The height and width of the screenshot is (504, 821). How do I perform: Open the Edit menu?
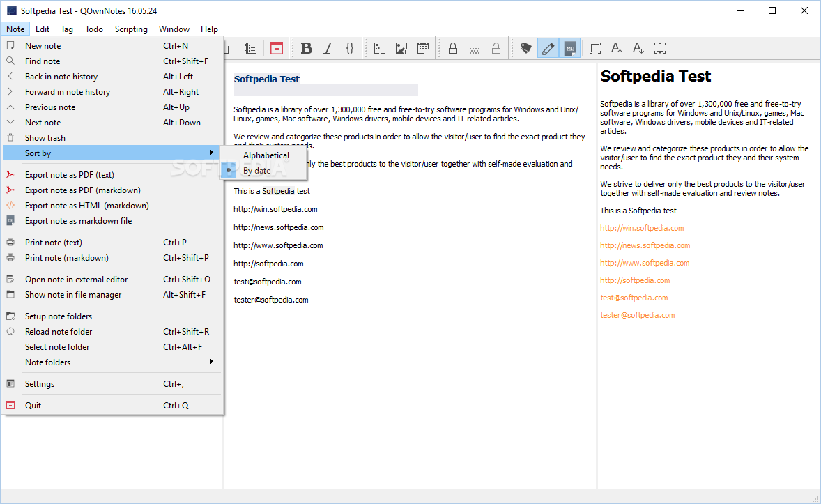43,29
